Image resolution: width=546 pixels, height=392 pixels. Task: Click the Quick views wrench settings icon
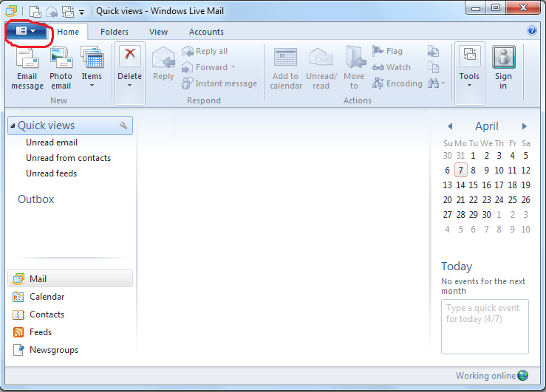coord(123,125)
